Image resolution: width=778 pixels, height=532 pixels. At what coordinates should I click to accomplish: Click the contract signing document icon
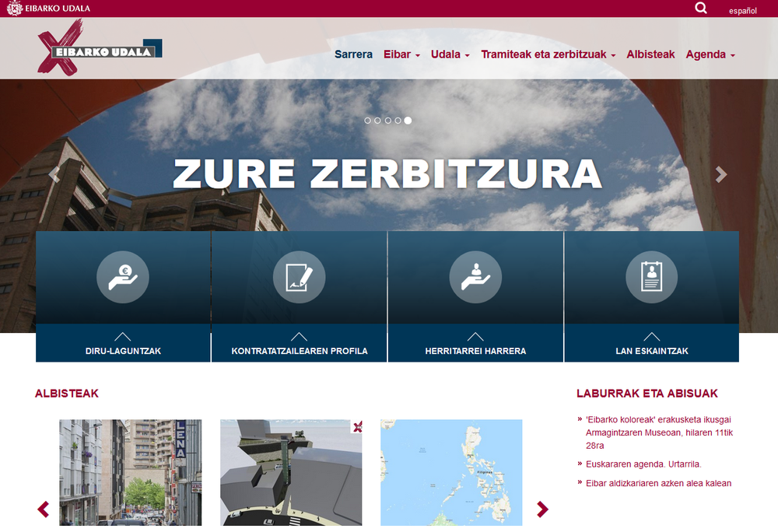300,277
